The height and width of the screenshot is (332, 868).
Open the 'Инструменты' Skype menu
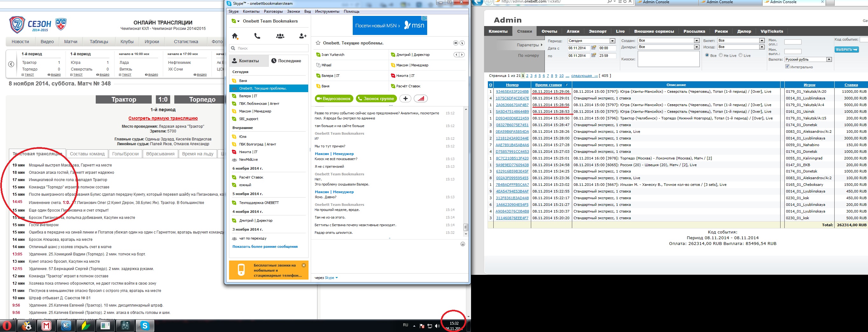327,11
